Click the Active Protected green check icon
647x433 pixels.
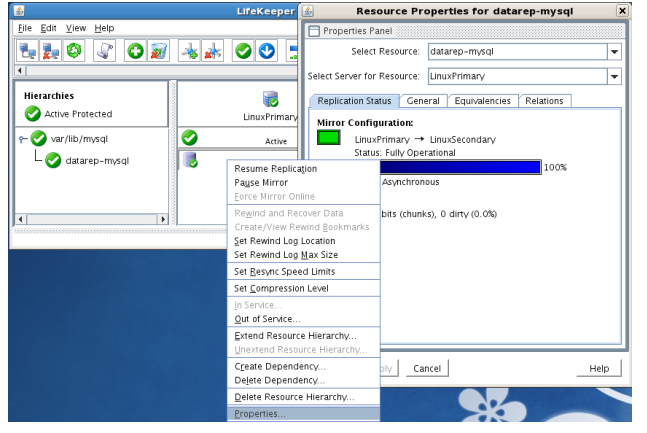pyautogui.click(x=33, y=114)
